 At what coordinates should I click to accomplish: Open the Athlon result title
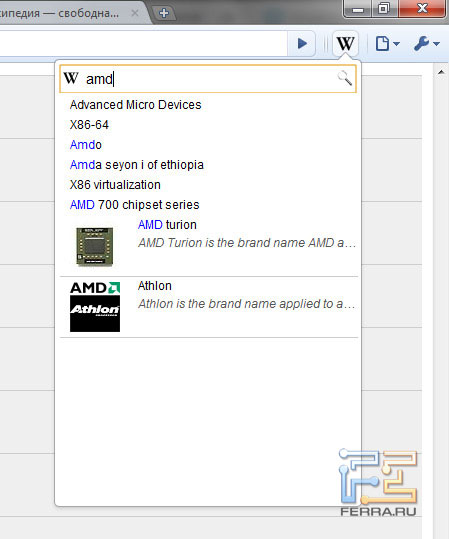154,286
